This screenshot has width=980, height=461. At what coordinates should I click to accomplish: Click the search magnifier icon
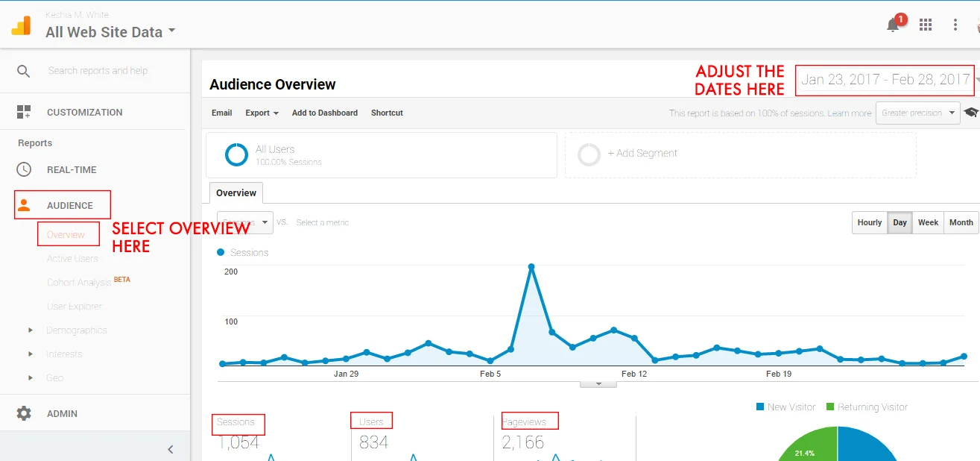tap(24, 71)
